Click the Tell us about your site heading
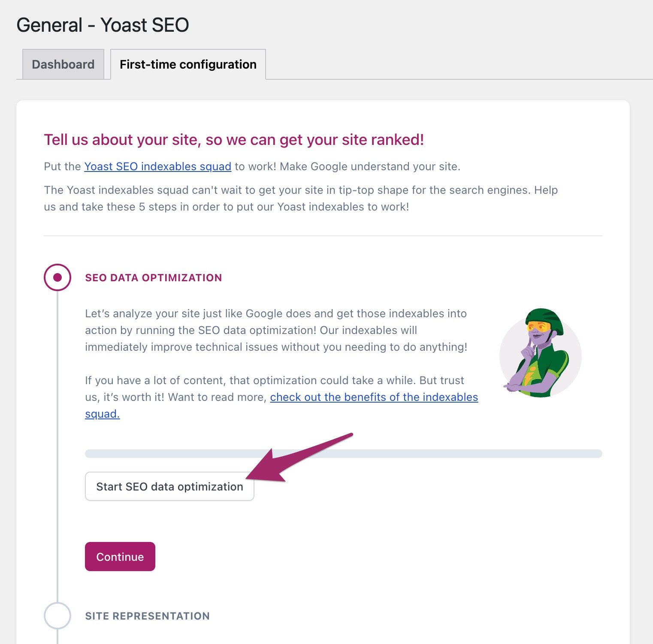653x644 pixels. pos(234,140)
